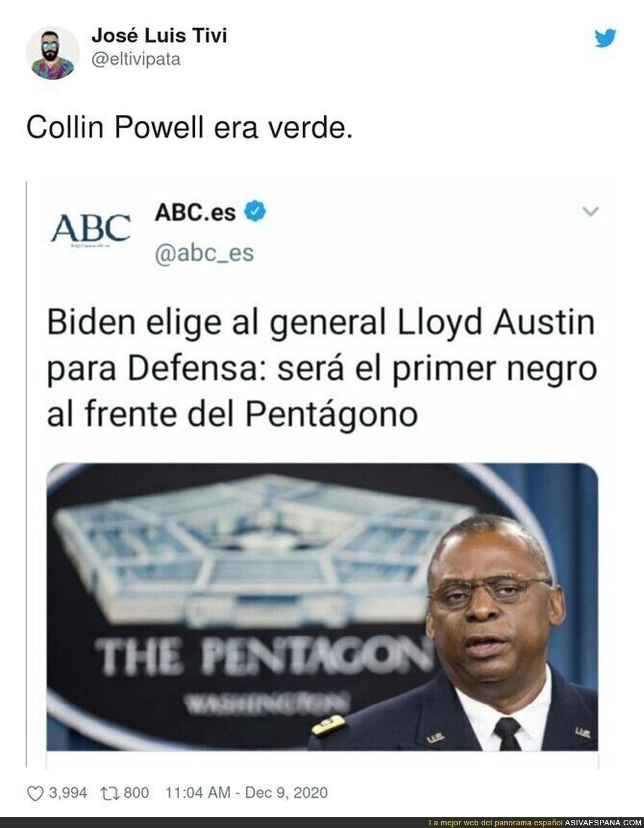Open the @eltivipata handle link
Viewport: 644px width, 828px height.
[136, 59]
